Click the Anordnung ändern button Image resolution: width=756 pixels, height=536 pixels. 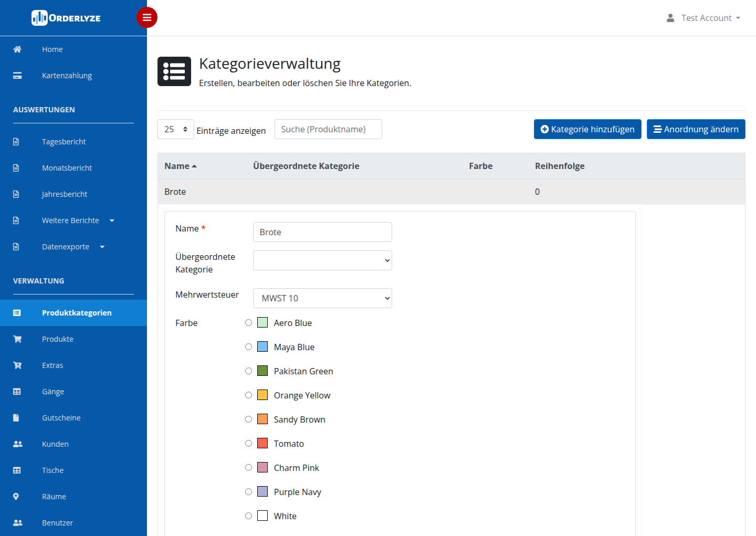pyautogui.click(x=696, y=129)
